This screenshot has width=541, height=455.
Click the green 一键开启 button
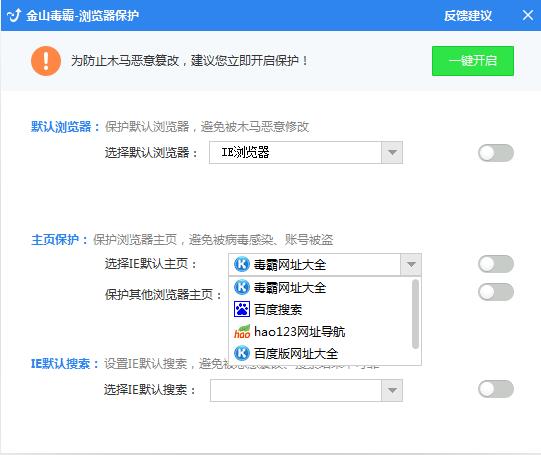pos(473,61)
